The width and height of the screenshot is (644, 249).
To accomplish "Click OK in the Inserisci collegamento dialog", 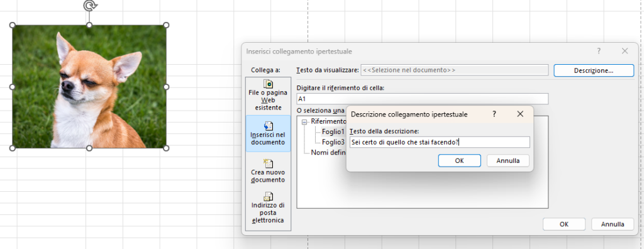I will [564, 224].
